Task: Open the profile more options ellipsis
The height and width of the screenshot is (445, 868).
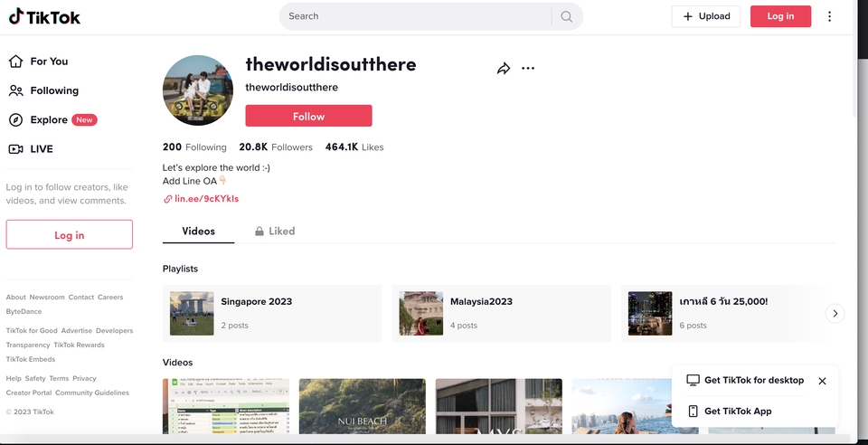Action: point(528,68)
